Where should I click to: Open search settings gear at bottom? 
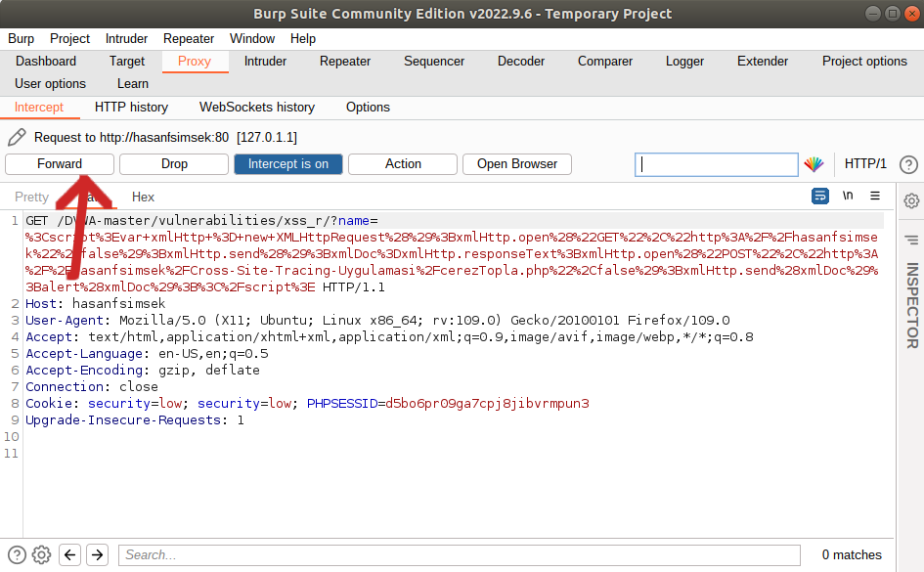[41, 555]
